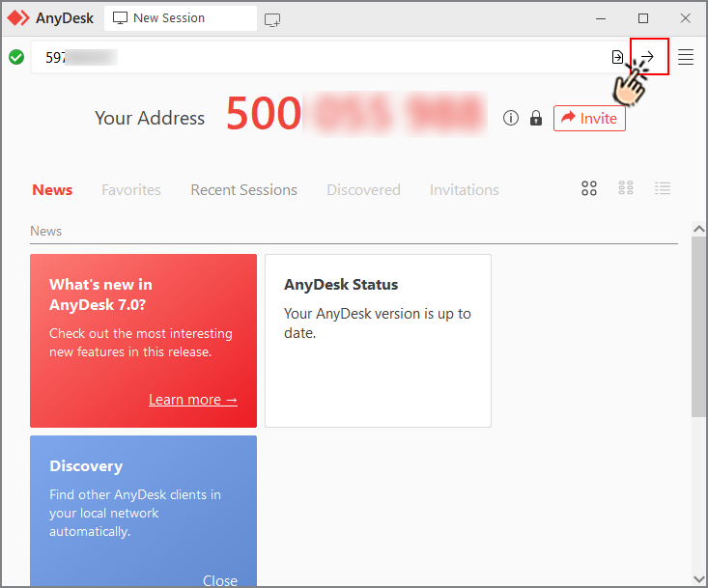Open the hamburger main menu

[686, 57]
